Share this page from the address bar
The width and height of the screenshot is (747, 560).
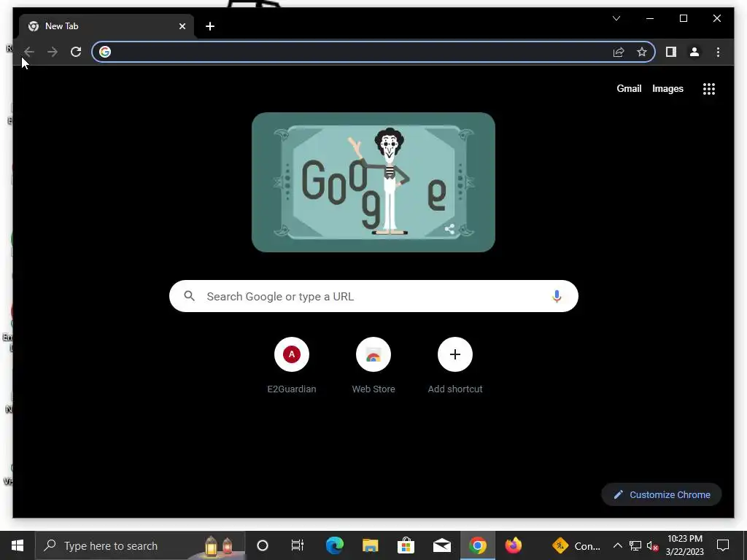619,52
